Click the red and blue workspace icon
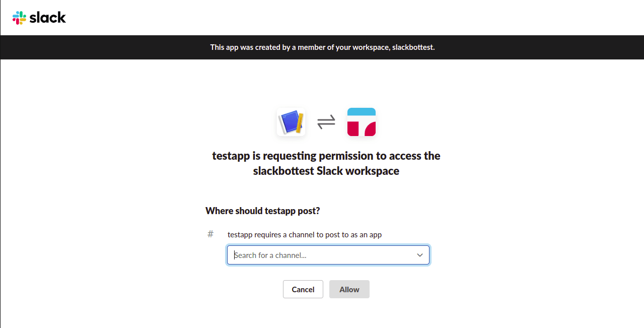Screen dimensions: 644x328 click(x=362, y=122)
